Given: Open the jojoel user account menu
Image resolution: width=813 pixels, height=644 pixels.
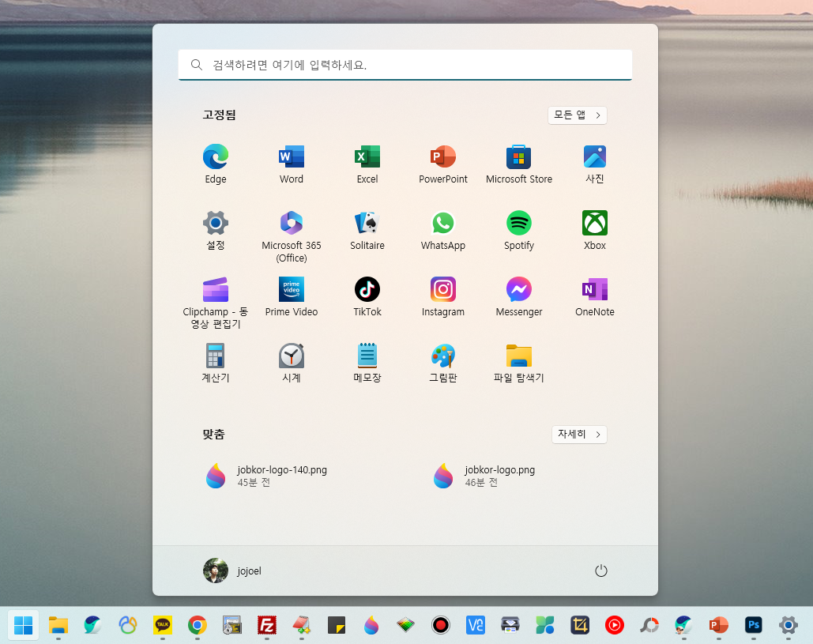Looking at the screenshot, I should (x=232, y=571).
